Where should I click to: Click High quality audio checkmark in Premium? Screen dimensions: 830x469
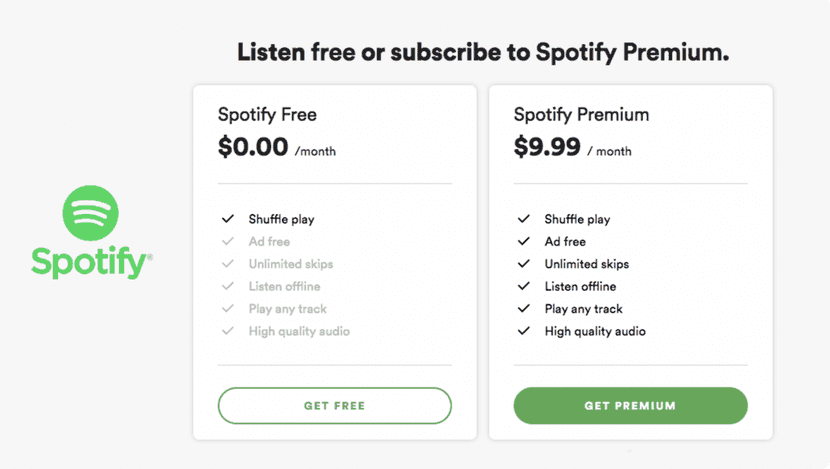point(524,331)
